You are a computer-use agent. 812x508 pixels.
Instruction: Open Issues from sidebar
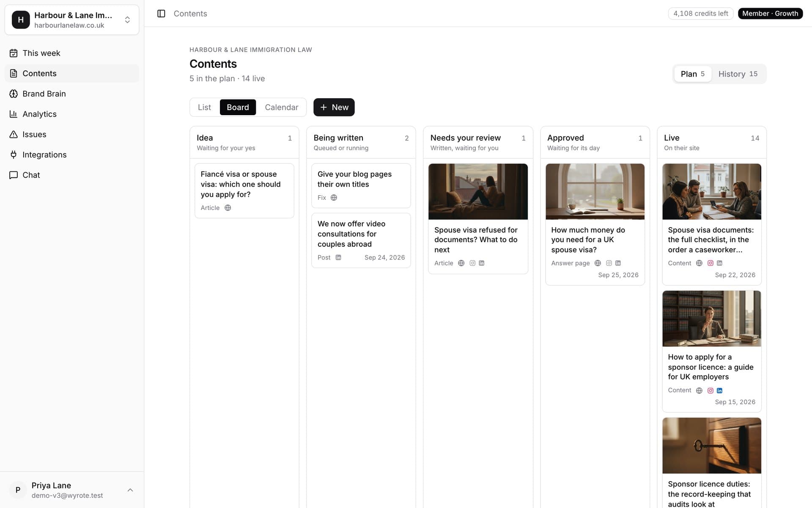point(72,134)
